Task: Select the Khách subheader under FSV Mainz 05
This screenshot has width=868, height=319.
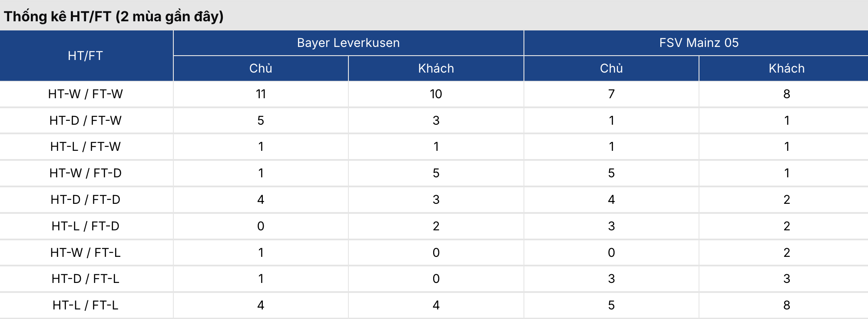Action: tap(786, 68)
